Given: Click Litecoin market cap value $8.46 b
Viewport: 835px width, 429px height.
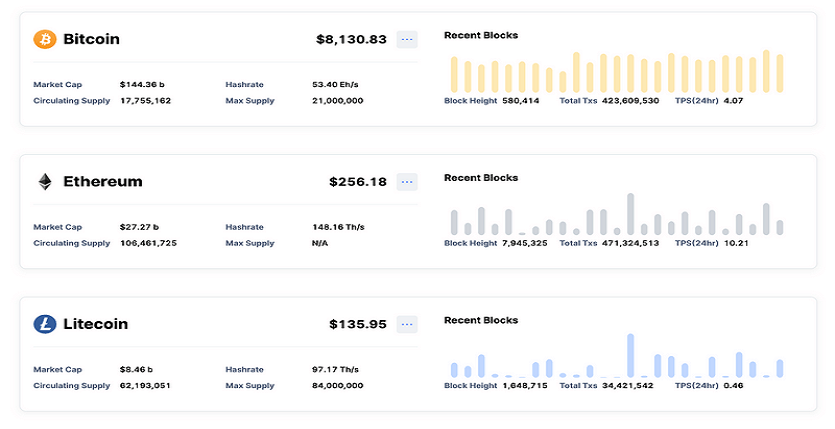Looking at the screenshot, I should 136,369.
